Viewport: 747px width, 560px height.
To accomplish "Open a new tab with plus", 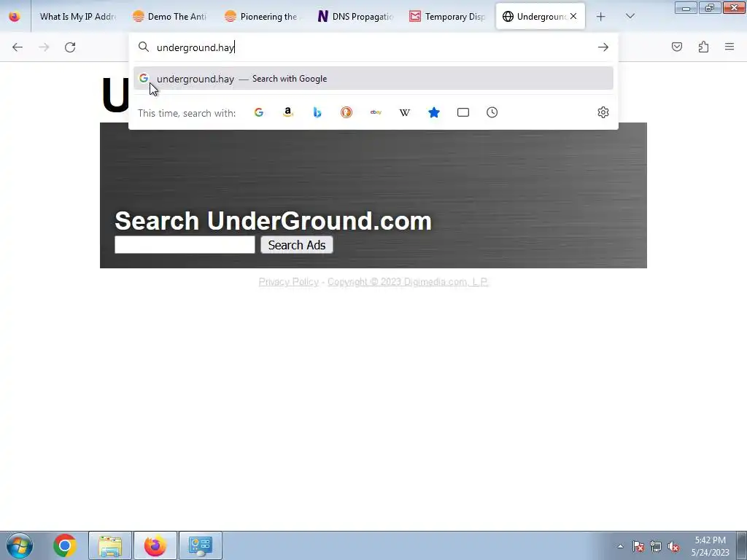I will coord(601,17).
